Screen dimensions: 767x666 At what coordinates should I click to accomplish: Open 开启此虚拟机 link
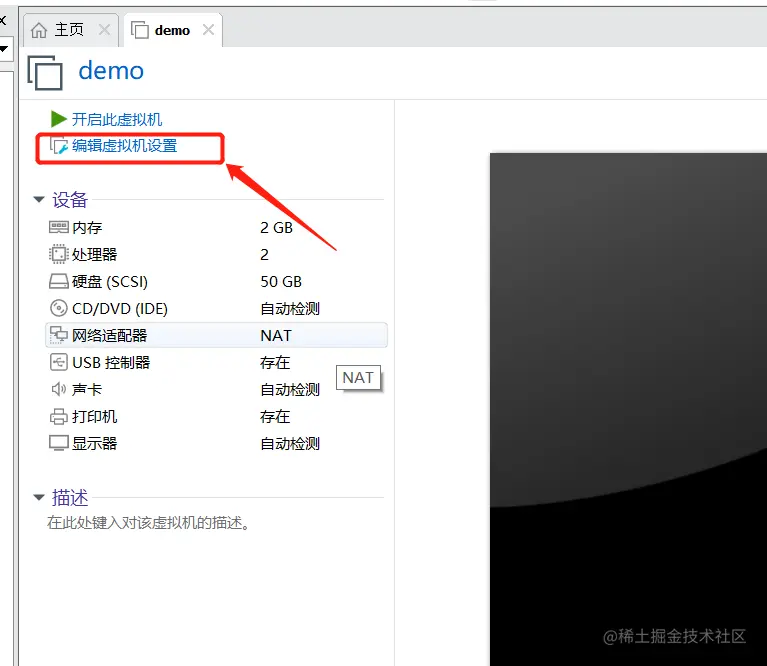coord(117,119)
